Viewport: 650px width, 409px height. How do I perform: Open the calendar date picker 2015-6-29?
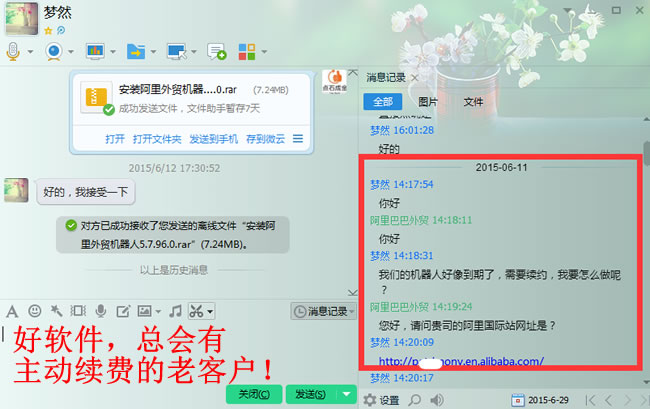click(x=539, y=400)
